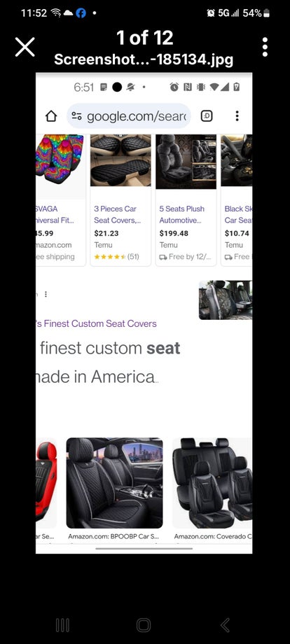Open the search result's three-dot options
This screenshot has width=290, height=644.
[46, 294]
